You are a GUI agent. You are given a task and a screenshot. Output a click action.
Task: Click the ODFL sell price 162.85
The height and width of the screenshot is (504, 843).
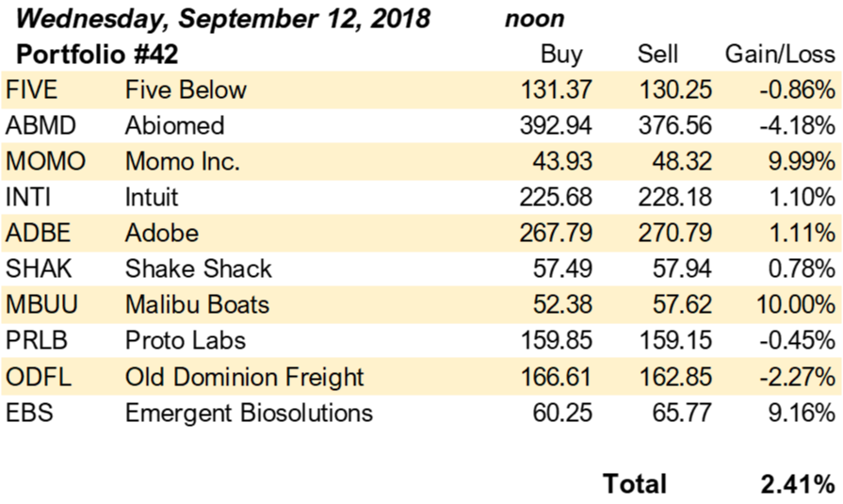674,377
